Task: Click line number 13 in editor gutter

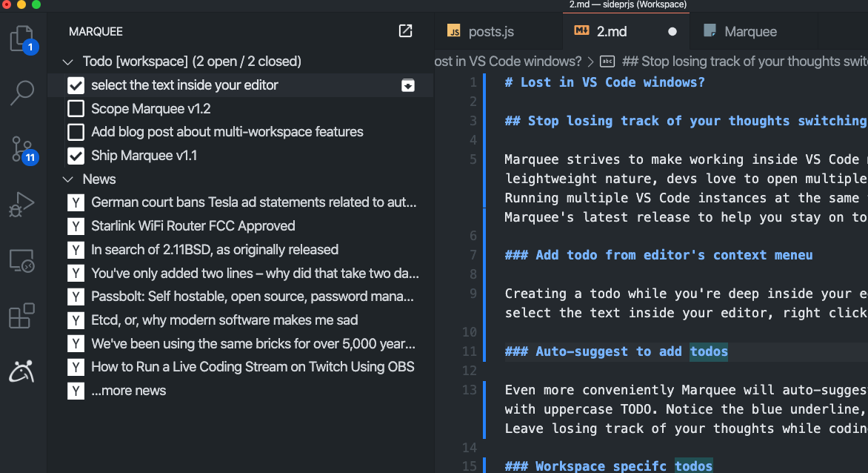Action: (469, 390)
